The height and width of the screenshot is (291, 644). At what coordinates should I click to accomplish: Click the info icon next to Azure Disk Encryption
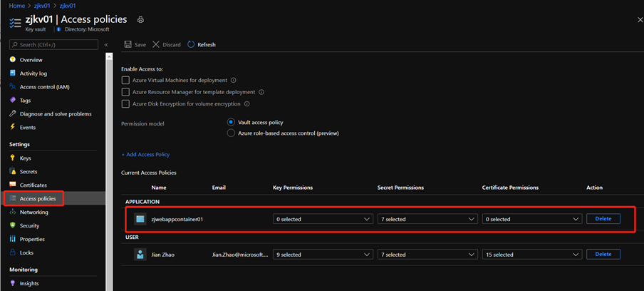click(x=246, y=104)
